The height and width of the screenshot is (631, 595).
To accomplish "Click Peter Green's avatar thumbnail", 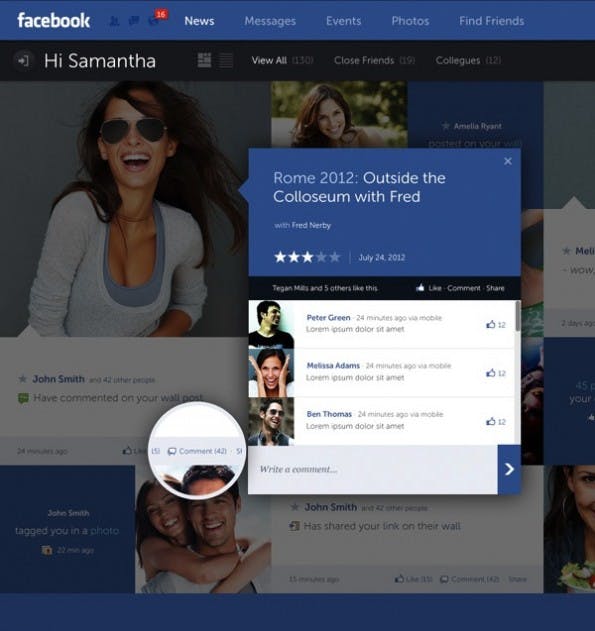I will [271, 324].
